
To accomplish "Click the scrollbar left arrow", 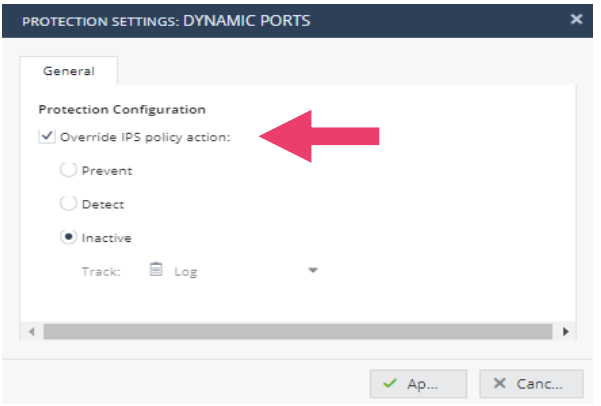I will (x=31, y=331).
